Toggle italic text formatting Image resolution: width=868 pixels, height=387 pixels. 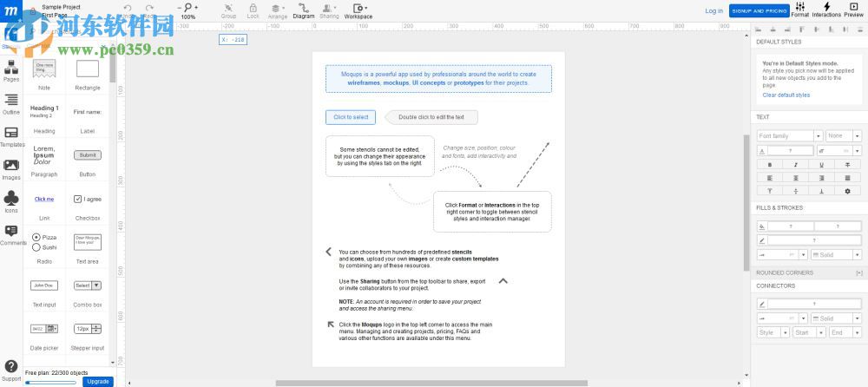coord(795,165)
